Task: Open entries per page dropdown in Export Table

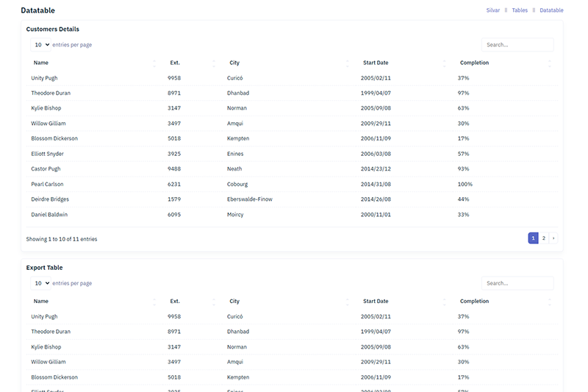Action: click(x=40, y=283)
